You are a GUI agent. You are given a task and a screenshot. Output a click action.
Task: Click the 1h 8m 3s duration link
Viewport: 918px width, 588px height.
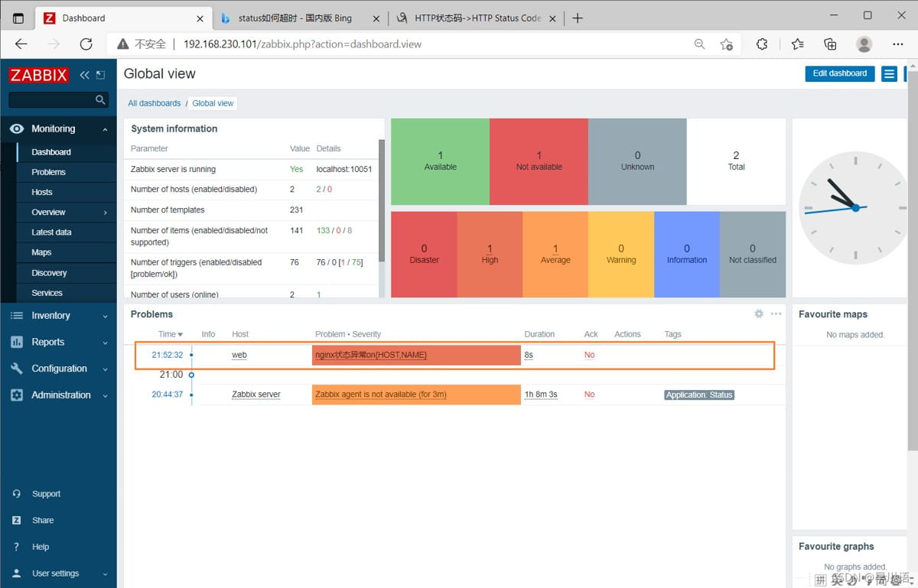pos(541,395)
